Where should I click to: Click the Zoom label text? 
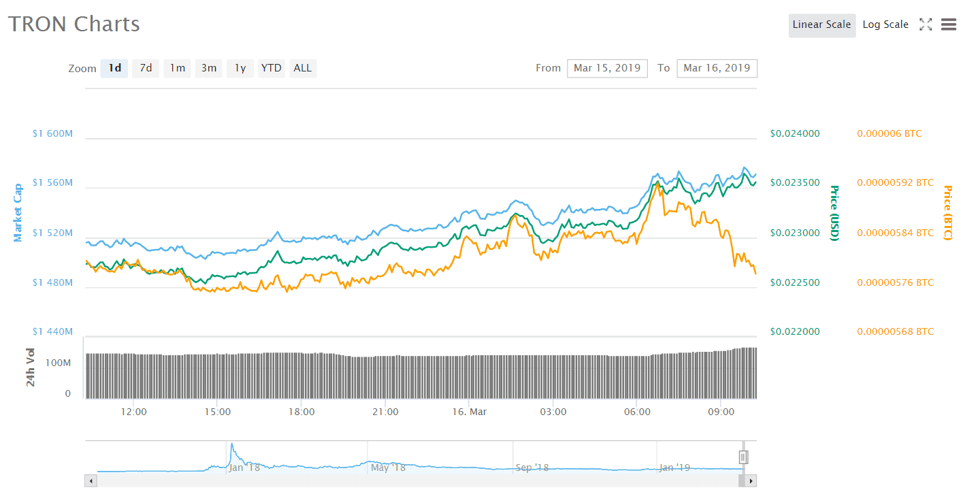[82, 68]
